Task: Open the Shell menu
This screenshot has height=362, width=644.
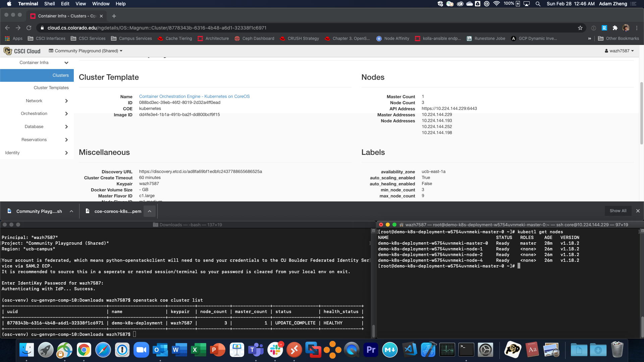Action: [50, 4]
